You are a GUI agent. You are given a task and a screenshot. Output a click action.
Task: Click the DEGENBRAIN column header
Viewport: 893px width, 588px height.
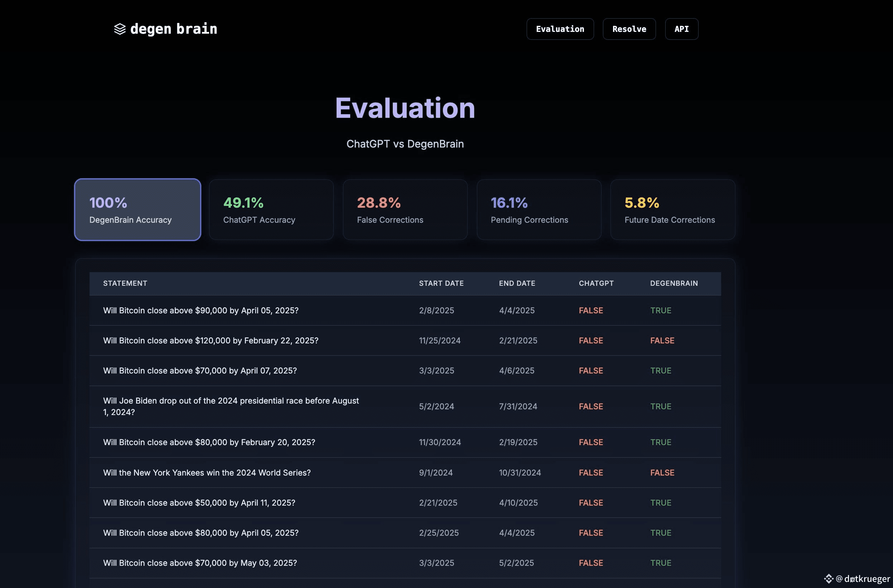tap(674, 283)
